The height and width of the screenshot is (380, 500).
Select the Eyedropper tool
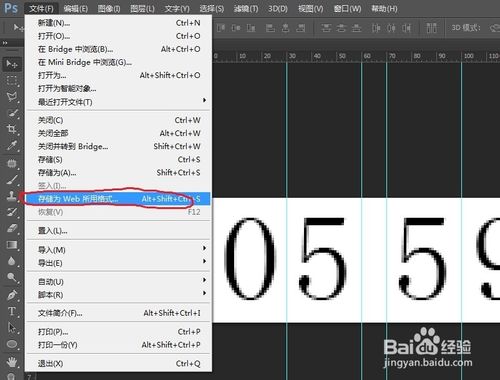click(x=12, y=145)
